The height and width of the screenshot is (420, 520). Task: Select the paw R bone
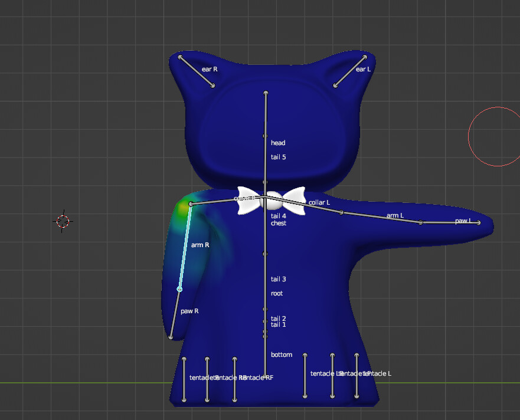coord(175,313)
